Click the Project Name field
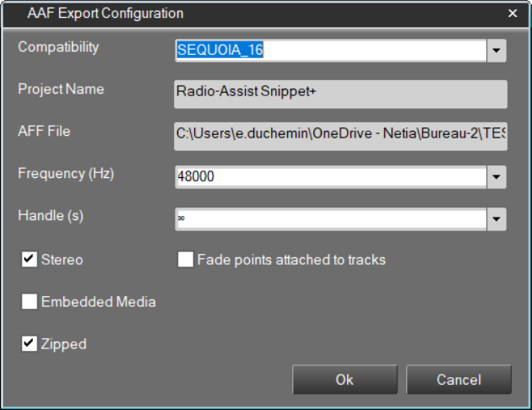Screen dimensions: 532x410 (340, 94)
